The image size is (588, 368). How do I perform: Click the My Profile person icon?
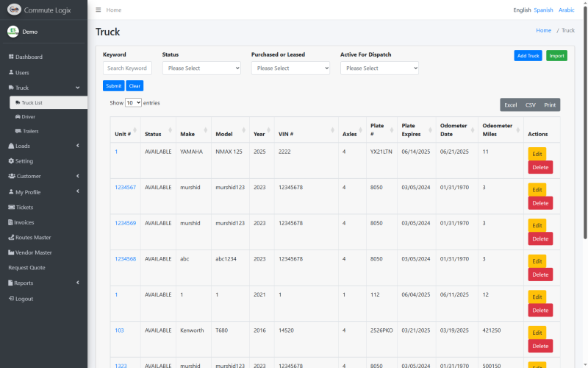click(11, 191)
